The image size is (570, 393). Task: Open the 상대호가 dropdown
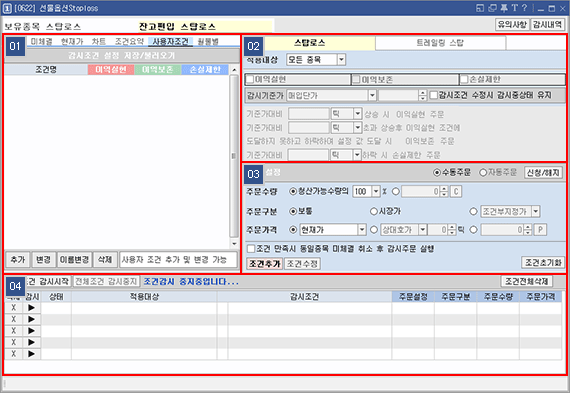pos(422,230)
